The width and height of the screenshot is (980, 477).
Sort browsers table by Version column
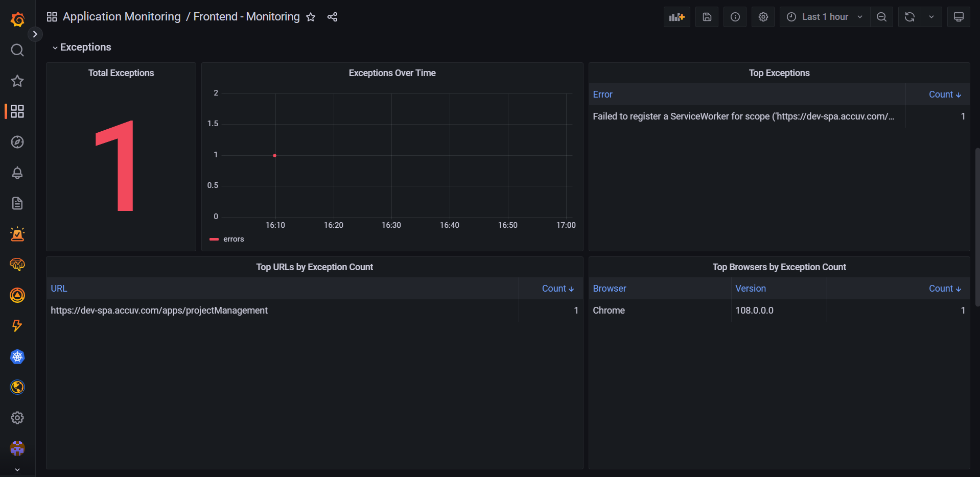[x=751, y=289]
